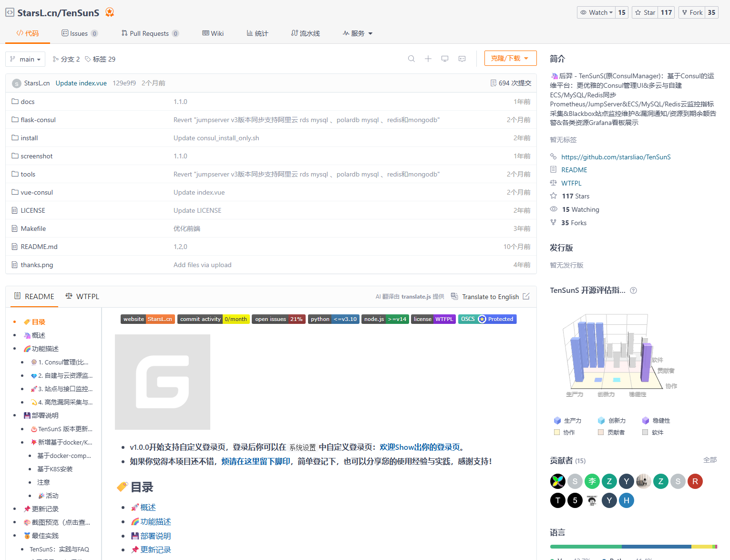Open the Update index.vue commit message

tap(81, 83)
